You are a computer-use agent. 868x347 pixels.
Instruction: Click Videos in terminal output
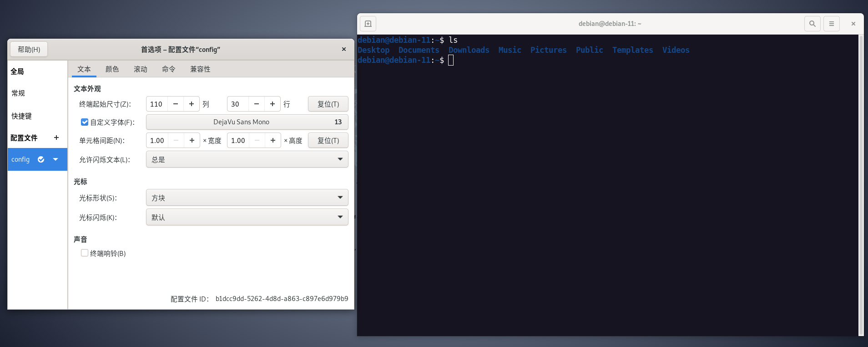pos(676,50)
